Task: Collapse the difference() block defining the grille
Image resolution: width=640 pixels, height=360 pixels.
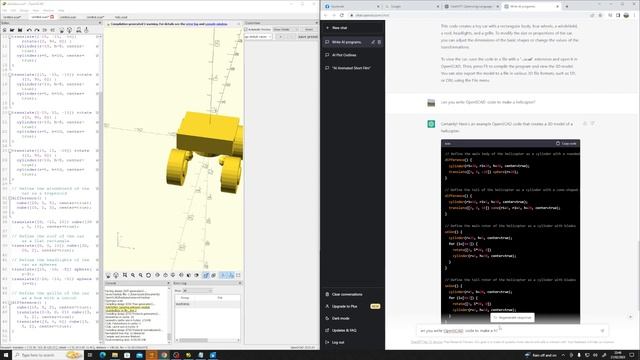Action: tap(10, 302)
